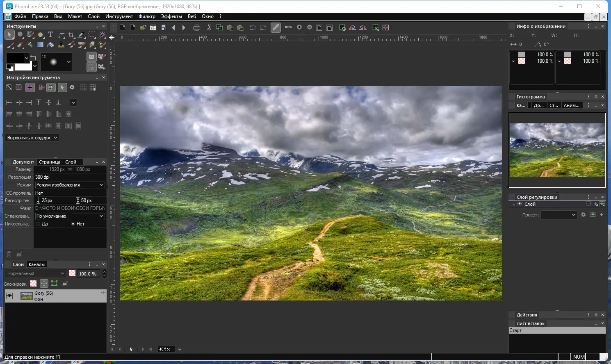Click the add preset plus button

(x=602, y=214)
